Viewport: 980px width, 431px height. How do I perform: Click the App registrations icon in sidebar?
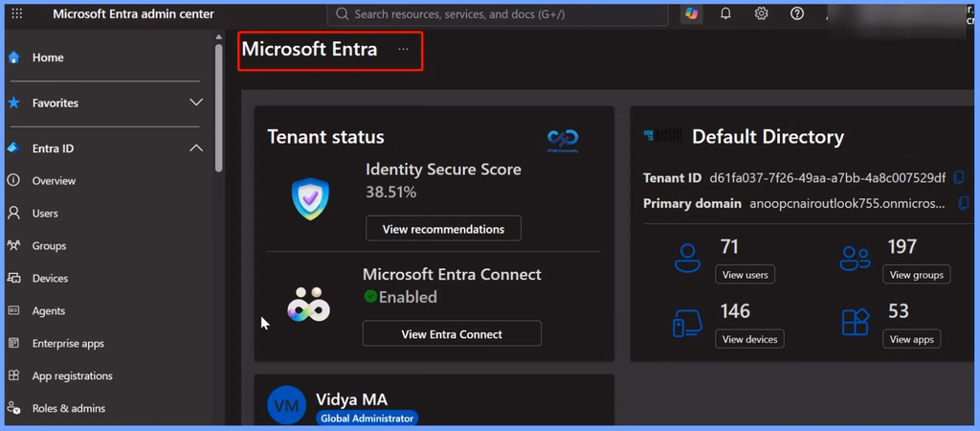[x=13, y=375]
